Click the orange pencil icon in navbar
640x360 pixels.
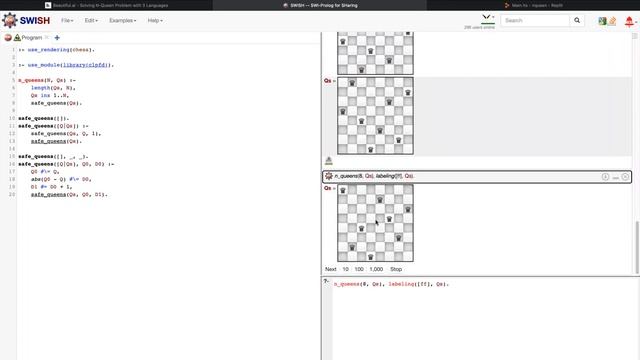pyautogui.click(x=612, y=21)
